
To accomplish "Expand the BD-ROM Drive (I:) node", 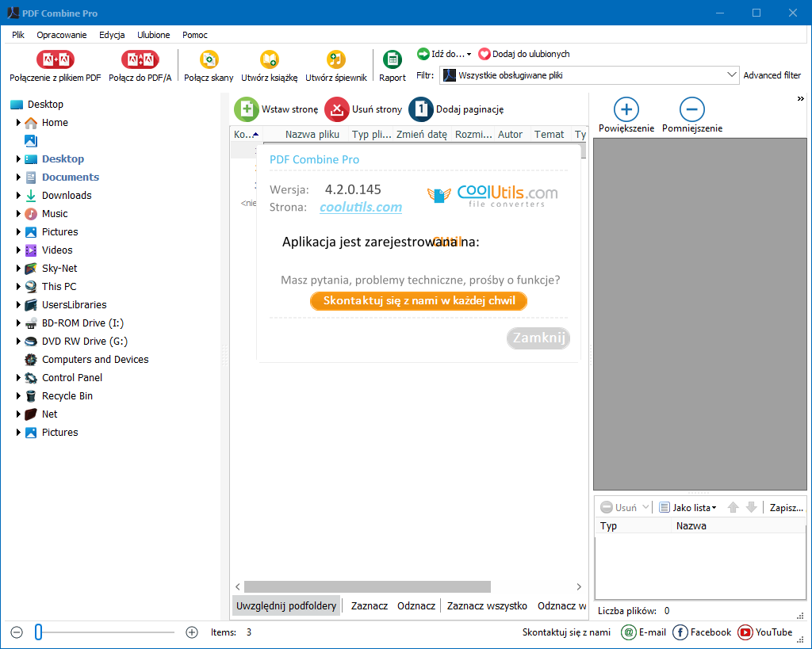I will click(x=18, y=323).
